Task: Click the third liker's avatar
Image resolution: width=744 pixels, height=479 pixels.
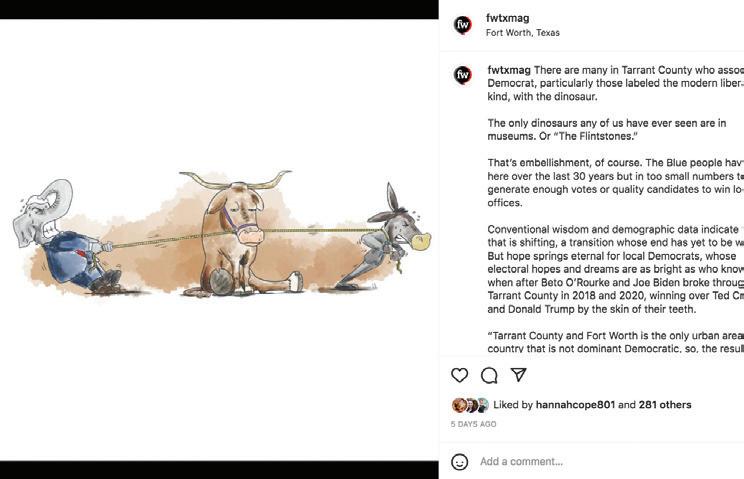Action: 482,405
